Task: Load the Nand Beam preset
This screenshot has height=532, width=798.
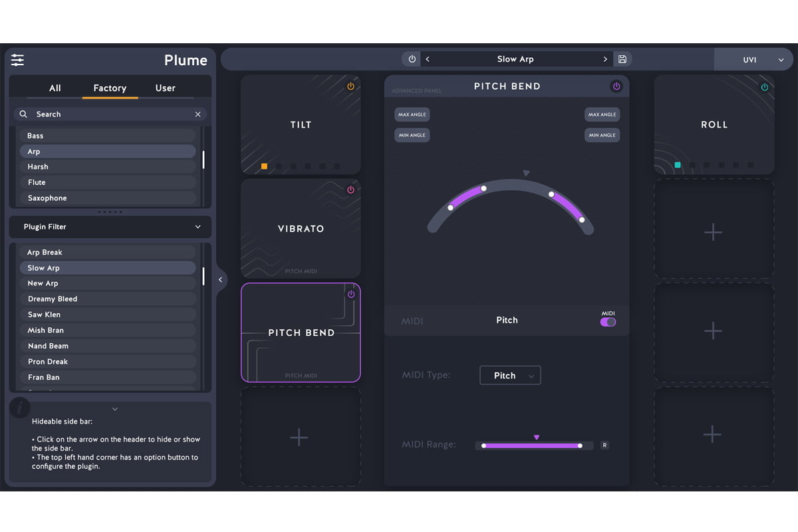Action: [x=108, y=346]
